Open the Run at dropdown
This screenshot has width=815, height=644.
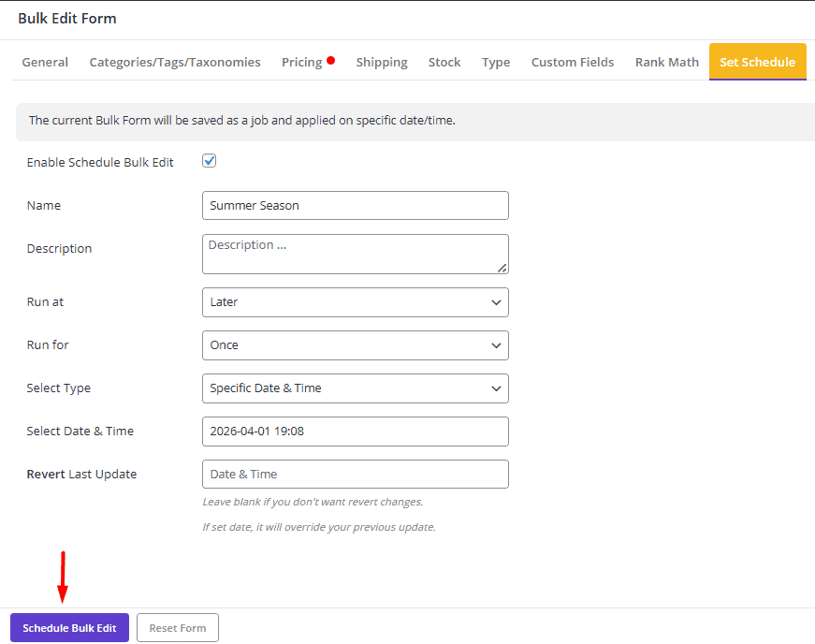pyautogui.click(x=355, y=302)
